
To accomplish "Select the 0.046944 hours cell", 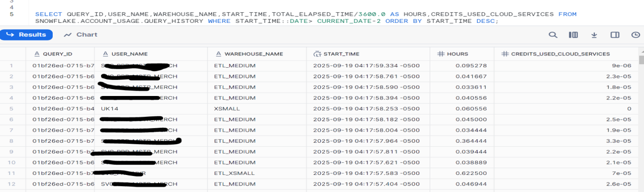I will [x=462, y=184].
